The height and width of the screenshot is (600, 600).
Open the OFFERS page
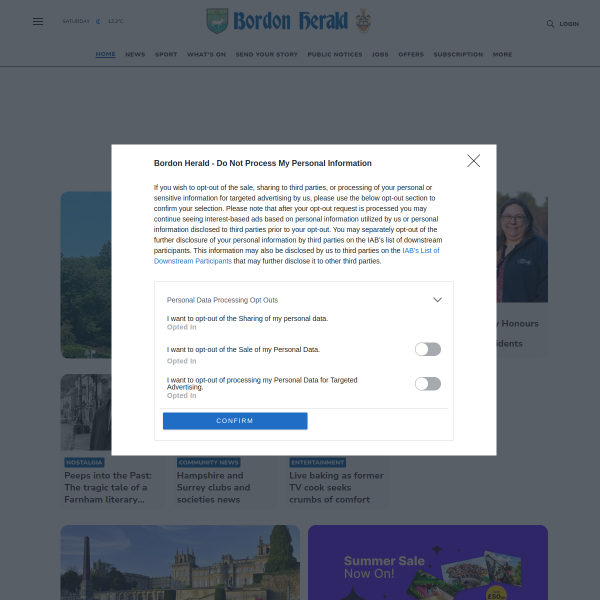(x=411, y=54)
